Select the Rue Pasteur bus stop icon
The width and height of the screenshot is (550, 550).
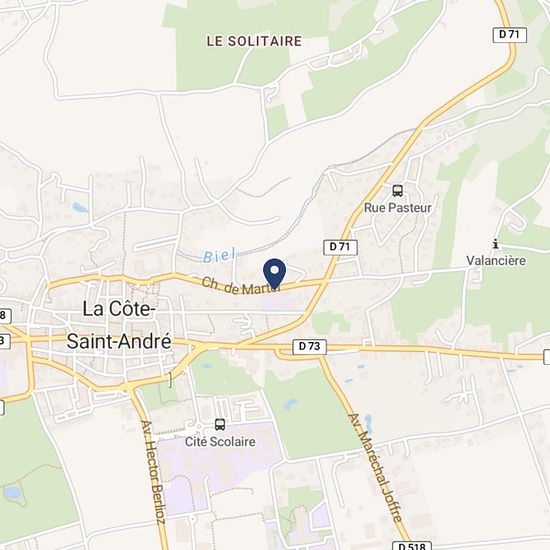(x=397, y=191)
